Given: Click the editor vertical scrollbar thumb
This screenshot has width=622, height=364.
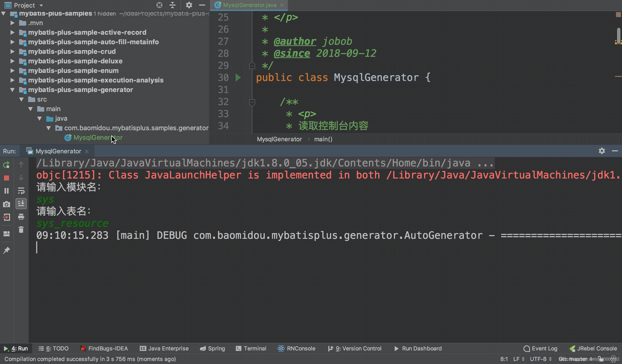Looking at the screenshot, I should point(619,35).
